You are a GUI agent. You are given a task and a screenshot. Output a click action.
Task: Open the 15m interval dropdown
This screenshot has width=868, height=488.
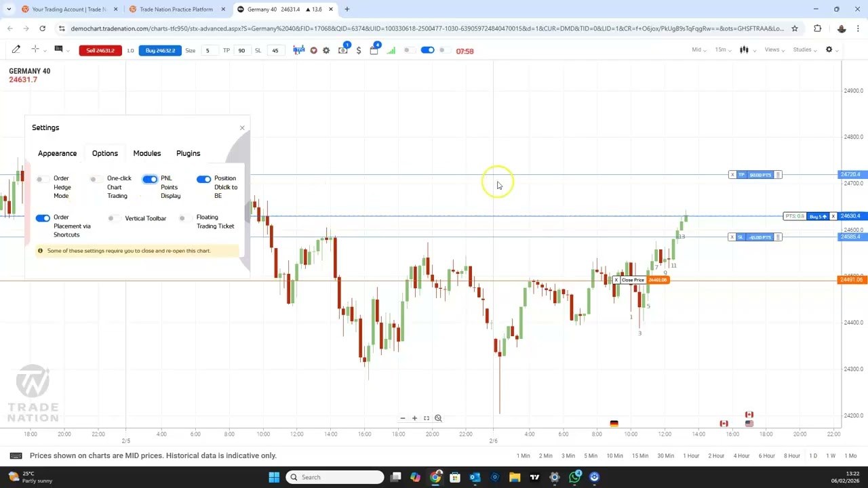pyautogui.click(x=723, y=49)
